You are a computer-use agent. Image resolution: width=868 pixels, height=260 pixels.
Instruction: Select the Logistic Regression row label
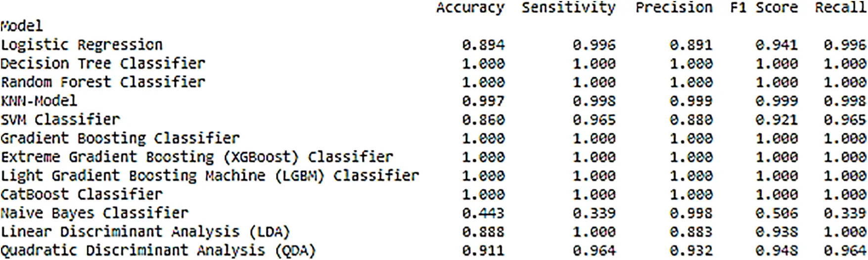point(82,45)
